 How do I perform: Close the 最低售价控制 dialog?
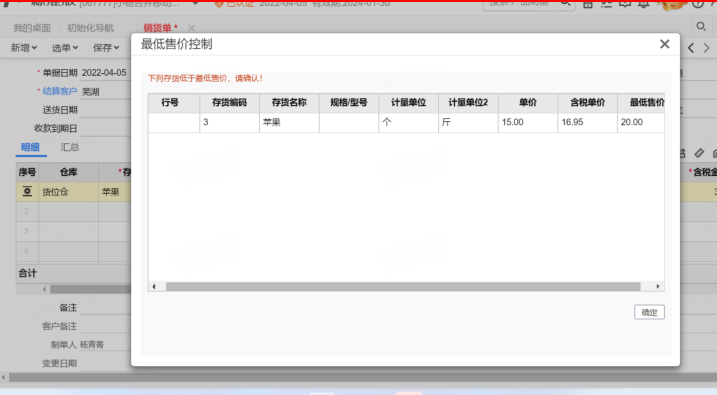[664, 44]
